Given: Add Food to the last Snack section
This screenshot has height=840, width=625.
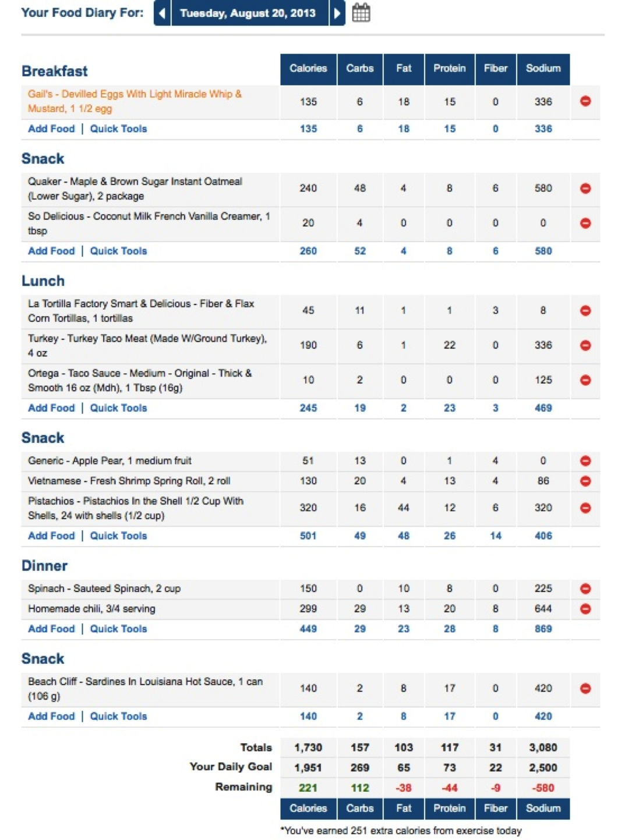Looking at the screenshot, I should 51,716.
